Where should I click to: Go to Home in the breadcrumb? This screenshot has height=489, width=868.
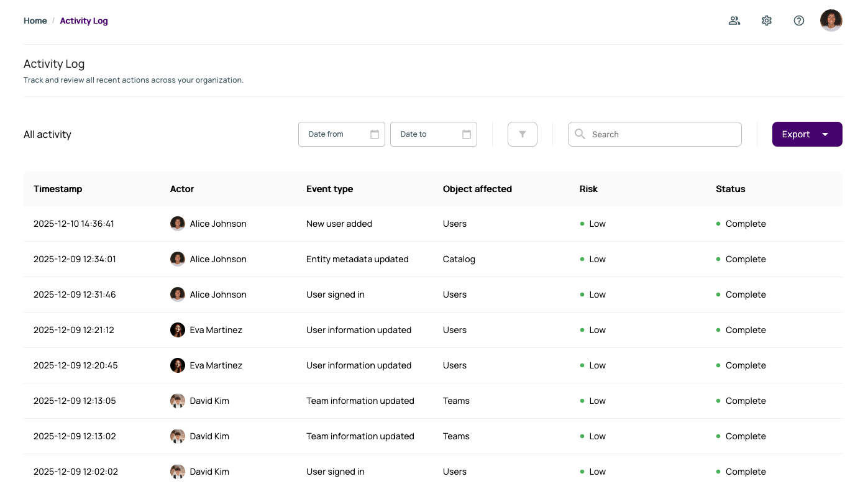point(35,21)
